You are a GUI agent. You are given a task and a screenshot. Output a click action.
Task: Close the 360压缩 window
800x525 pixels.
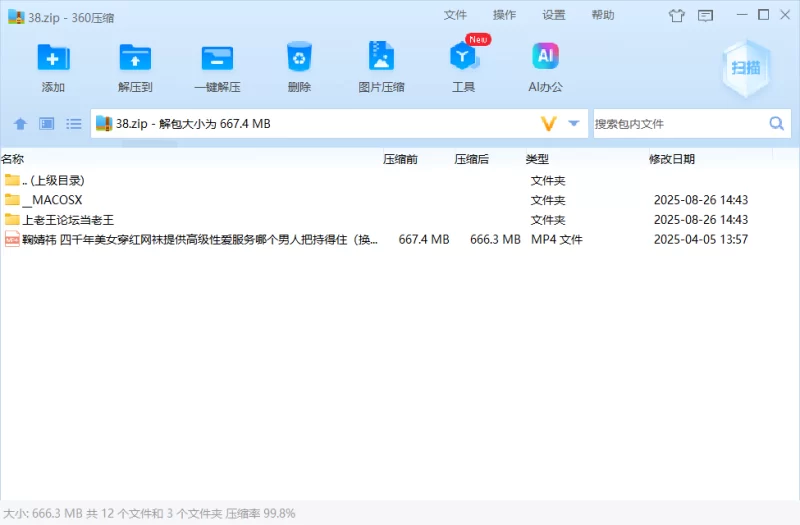coord(785,15)
